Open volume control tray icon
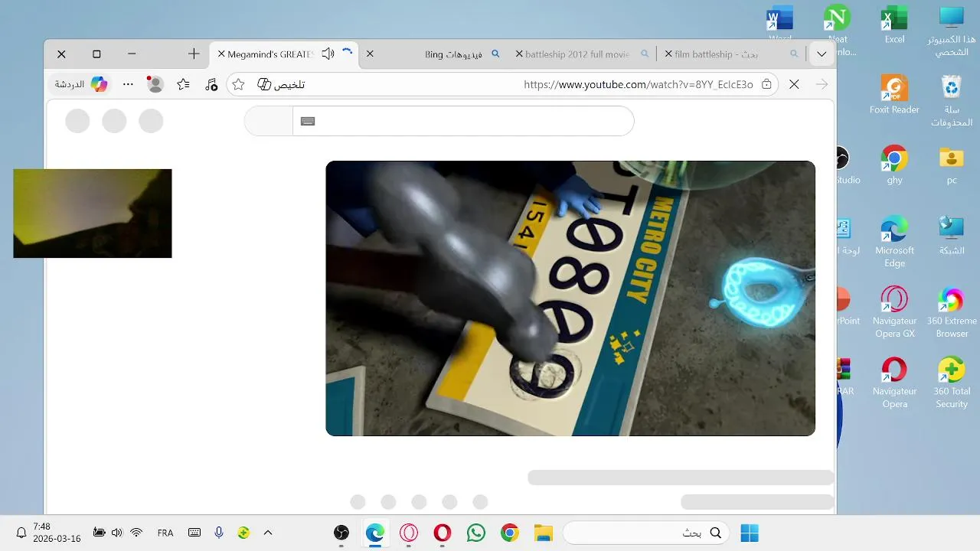 click(x=116, y=533)
